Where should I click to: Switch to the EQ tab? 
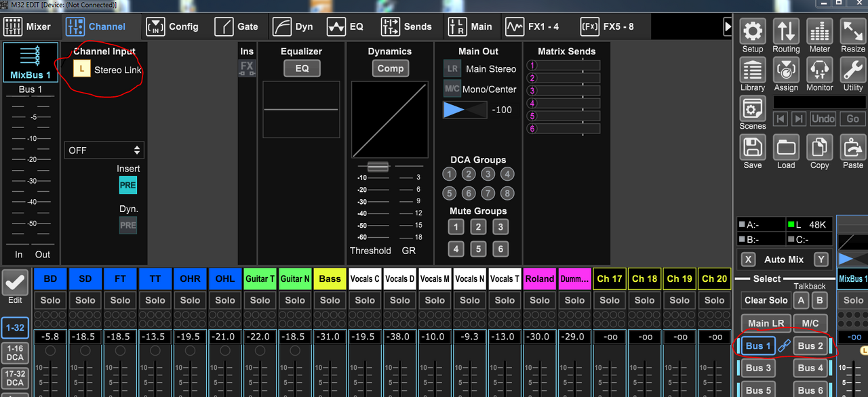coord(345,27)
